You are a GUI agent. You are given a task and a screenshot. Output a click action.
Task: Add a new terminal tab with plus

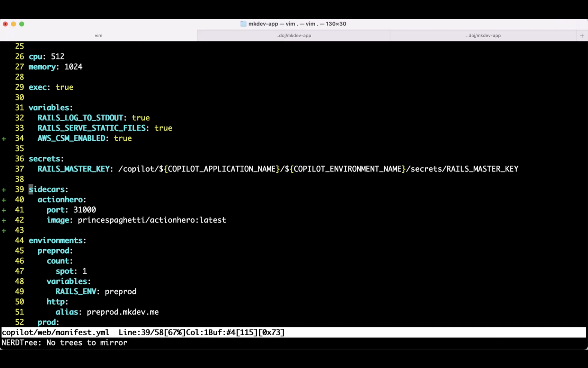(x=582, y=36)
